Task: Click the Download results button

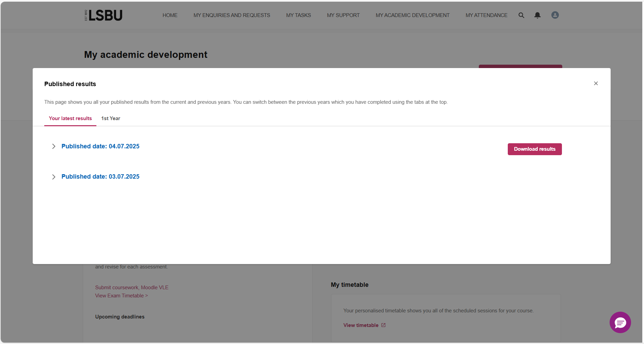Action: click(x=535, y=149)
